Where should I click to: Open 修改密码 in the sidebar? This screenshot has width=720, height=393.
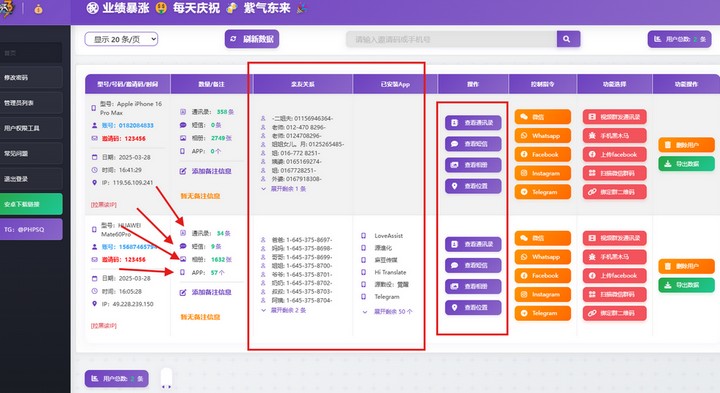(x=31, y=78)
